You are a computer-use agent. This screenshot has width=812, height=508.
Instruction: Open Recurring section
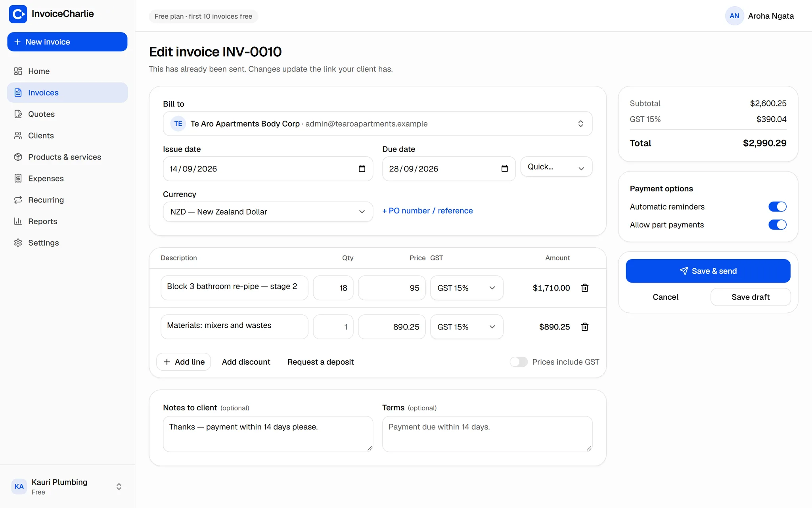click(67, 200)
